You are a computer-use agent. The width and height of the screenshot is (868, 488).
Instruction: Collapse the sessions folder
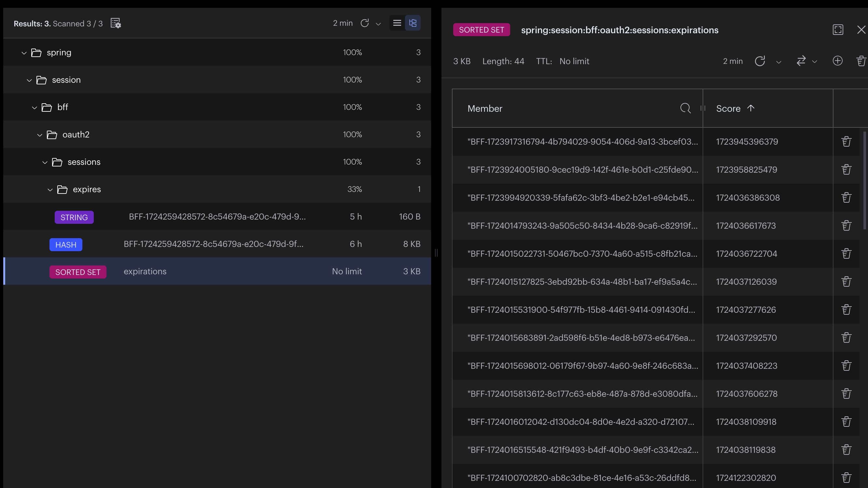coord(45,162)
